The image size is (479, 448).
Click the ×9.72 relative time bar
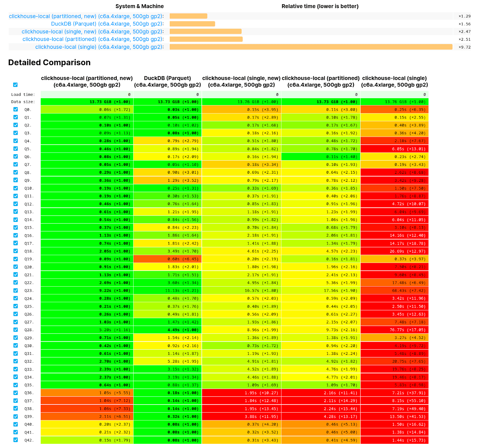(311, 47)
